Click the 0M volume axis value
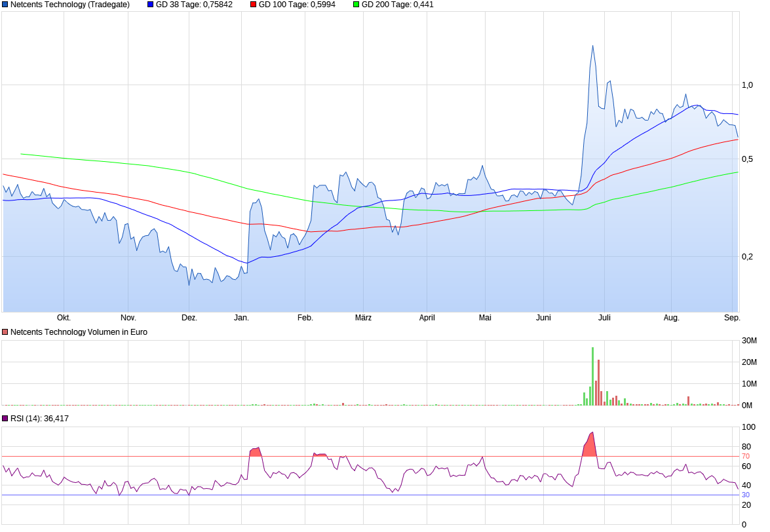Image resolution: width=770 pixels, height=532 pixels. tap(747, 406)
